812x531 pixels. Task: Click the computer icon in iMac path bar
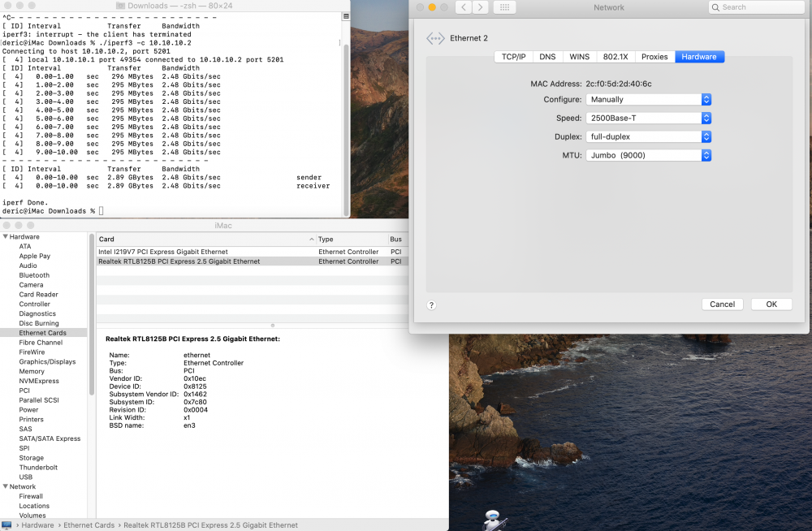pyautogui.click(x=6, y=525)
